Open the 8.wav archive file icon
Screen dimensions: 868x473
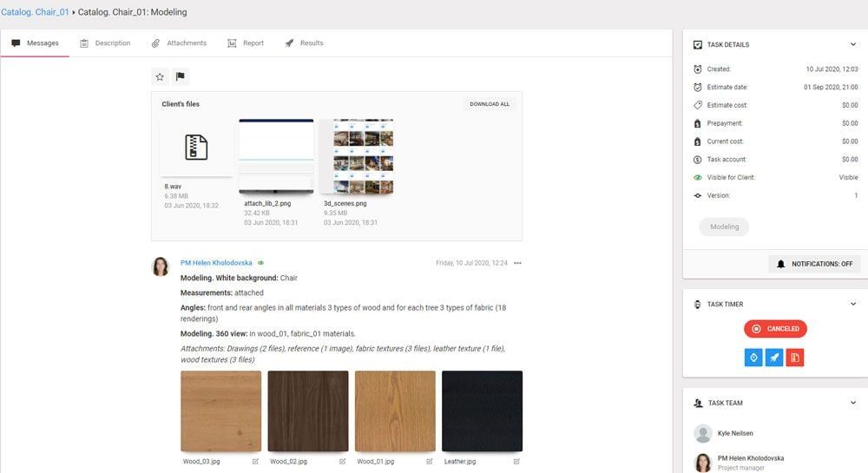(196, 148)
